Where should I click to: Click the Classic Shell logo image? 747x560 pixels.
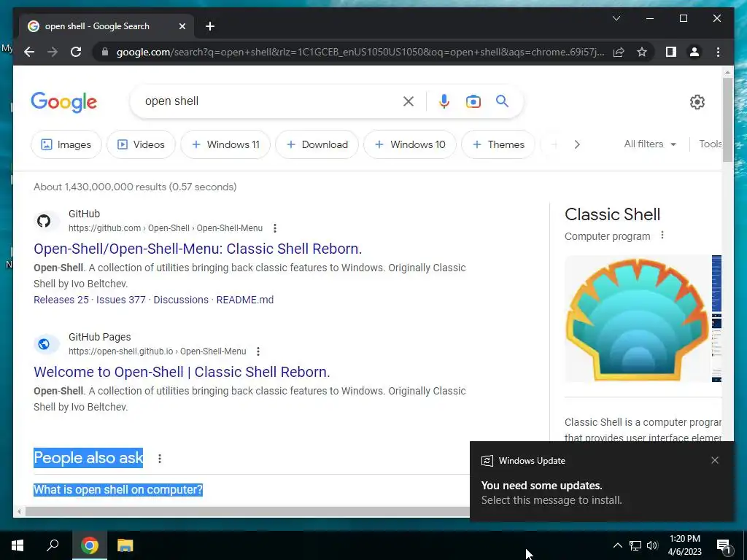pyautogui.click(x=638, y=319)
